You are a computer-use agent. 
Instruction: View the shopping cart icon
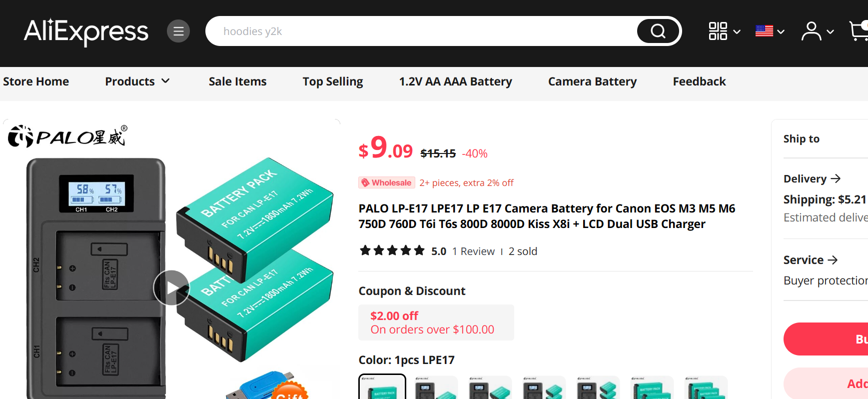860,30
